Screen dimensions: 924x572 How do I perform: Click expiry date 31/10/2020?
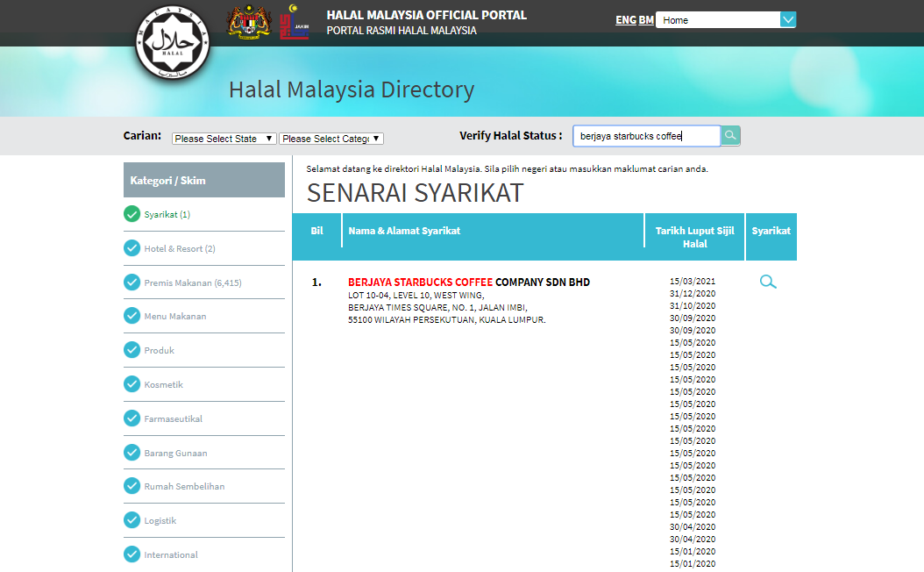pos(693,306)
